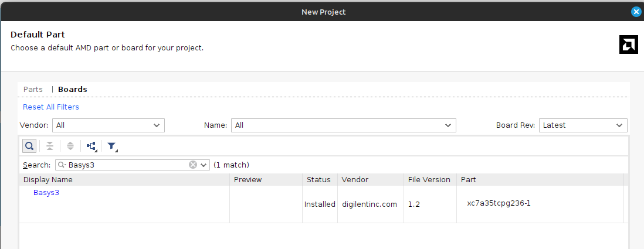The height and width of the screenshot is (249, 644).
Task: Clear the Basys3 search text
Action: pyautogui.click(x=193, y=165)
